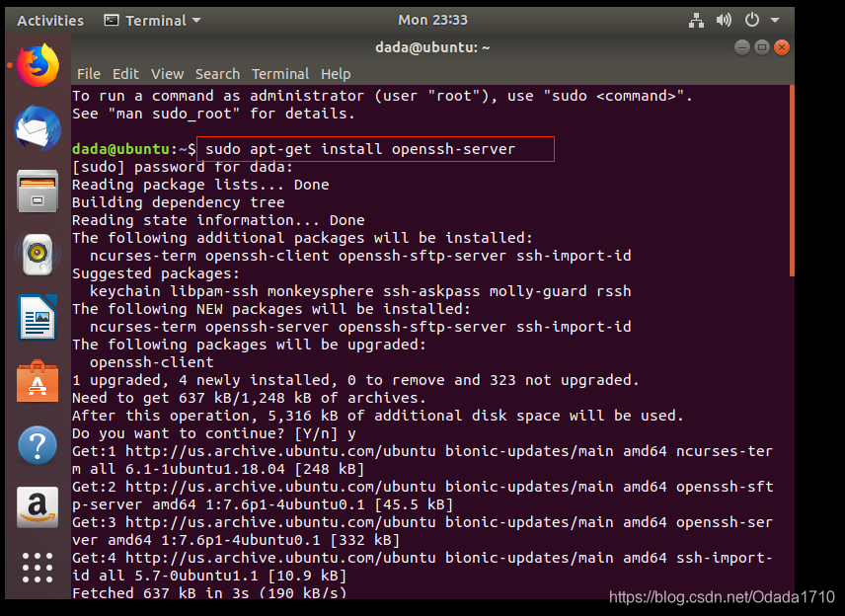This screenshot has width=845, height=616.
Task: Close the terminal window
Action: pos(782,47)
